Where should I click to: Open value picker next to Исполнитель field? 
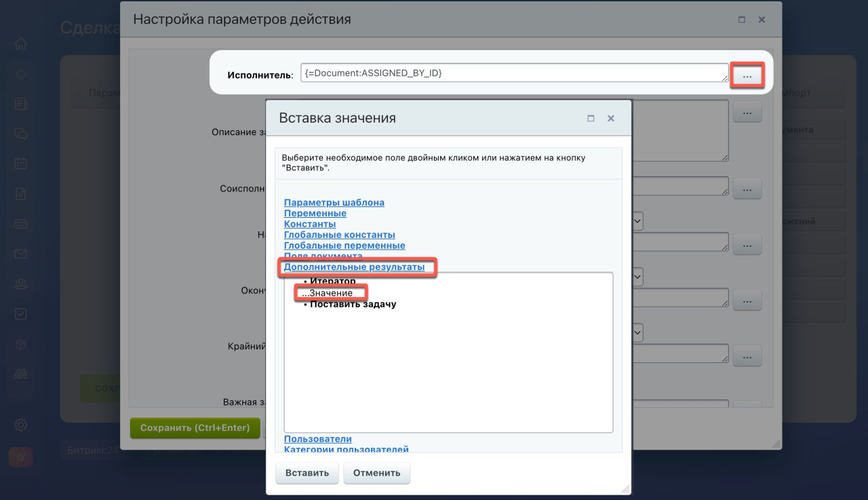[747, 75]
